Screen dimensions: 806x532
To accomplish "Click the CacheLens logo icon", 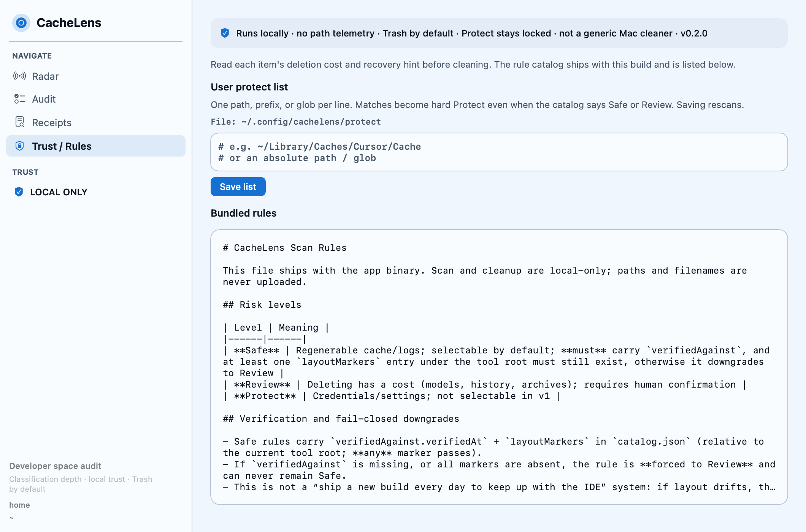I will coord(21,23).
